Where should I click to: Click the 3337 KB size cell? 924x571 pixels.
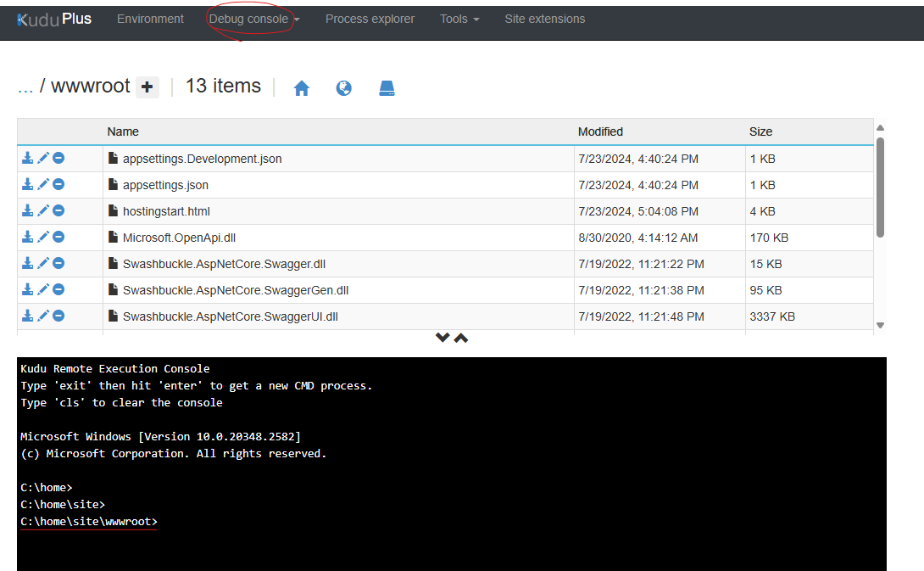point(772,316)
